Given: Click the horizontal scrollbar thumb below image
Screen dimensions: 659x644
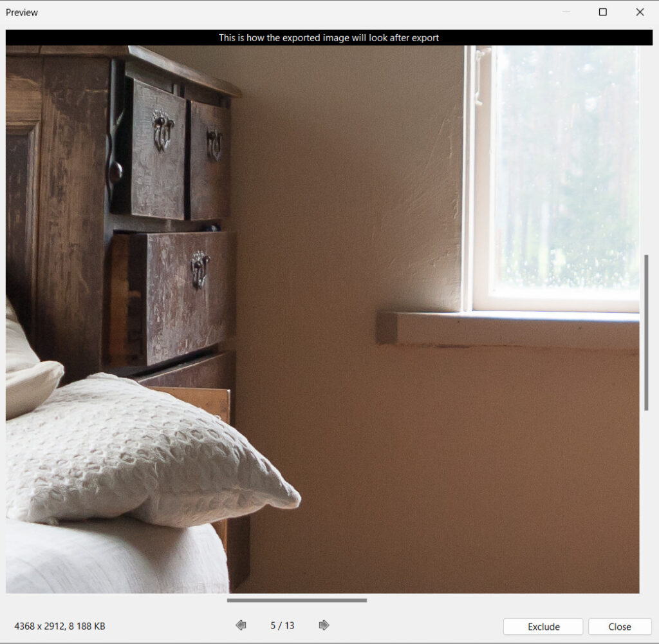Looking at the screenshot, I should [297, 600].
